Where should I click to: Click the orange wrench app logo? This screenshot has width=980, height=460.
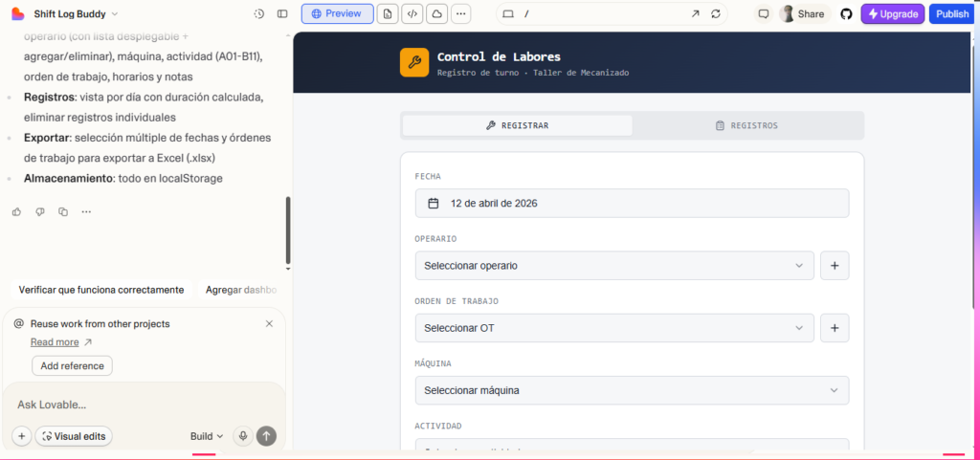pyautogui.click(x=414, y=62)
